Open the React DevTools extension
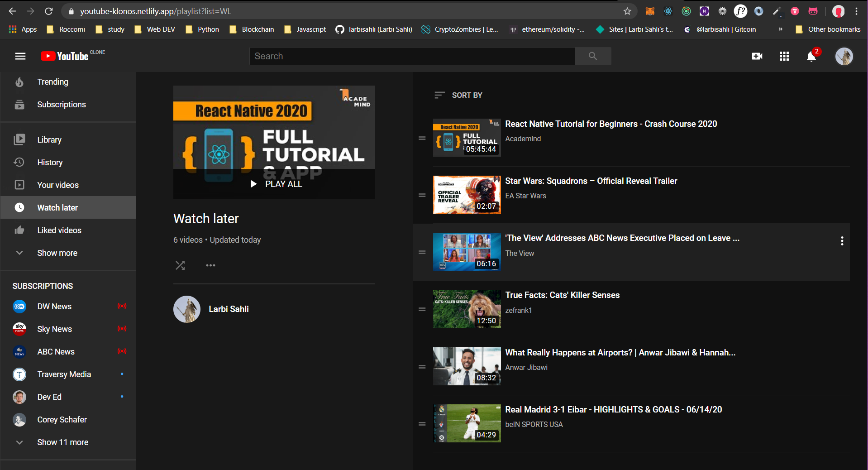Screen dimensions: 868x470 tap(668, 11)
